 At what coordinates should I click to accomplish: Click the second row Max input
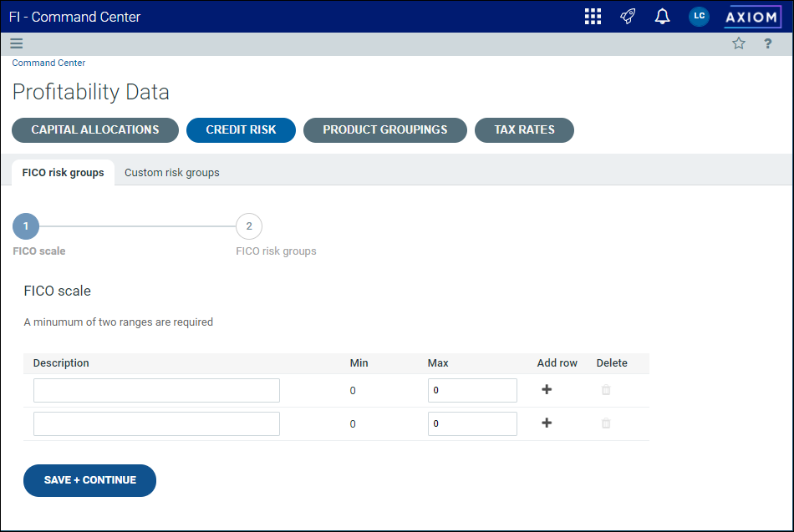click(x=472, y=423)
